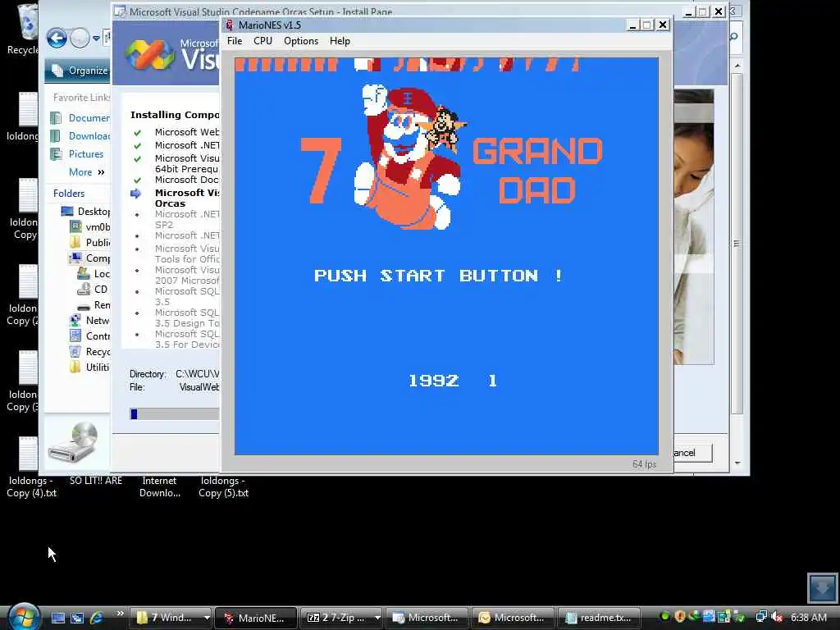The image size is (840, 630).
Task: Open the 7 Windows Explorer taskbar group
Action: 172,618
